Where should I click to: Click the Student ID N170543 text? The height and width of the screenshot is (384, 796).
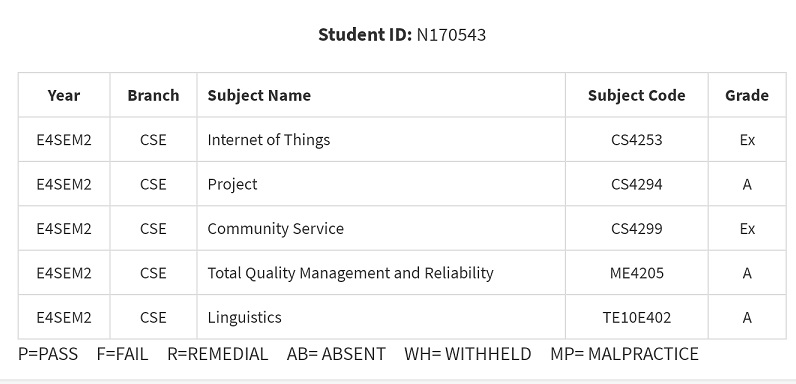tap(402, 35)
